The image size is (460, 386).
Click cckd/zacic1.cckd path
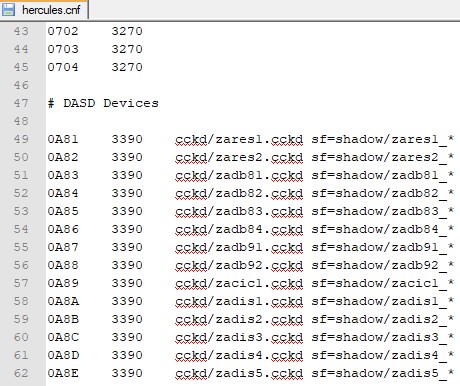coord(239,283)
